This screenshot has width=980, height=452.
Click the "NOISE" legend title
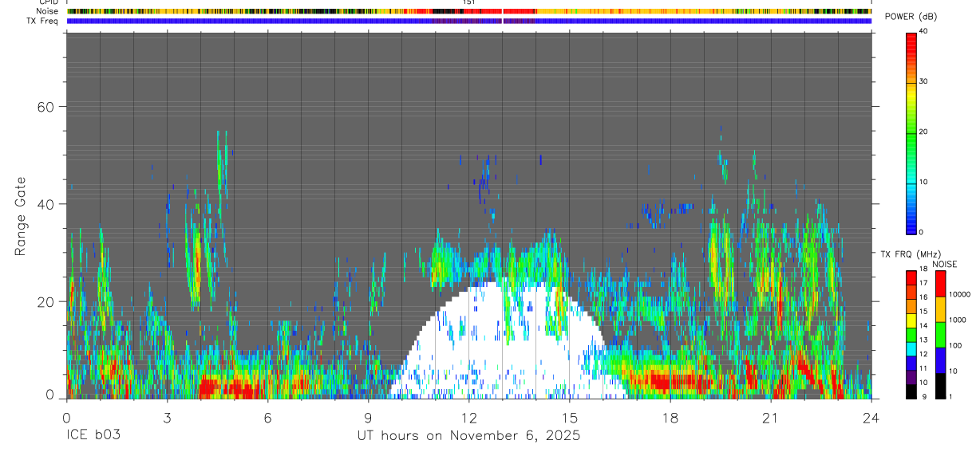pos(946,264)
